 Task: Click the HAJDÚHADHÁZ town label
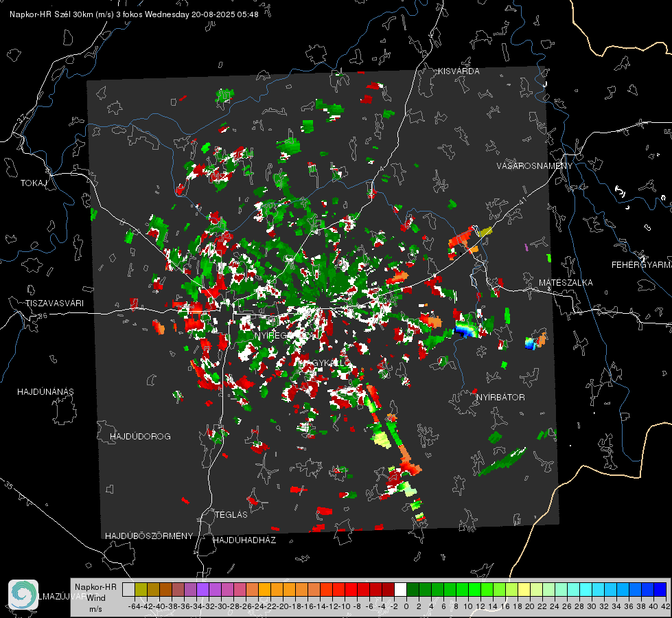pos(245,540)
